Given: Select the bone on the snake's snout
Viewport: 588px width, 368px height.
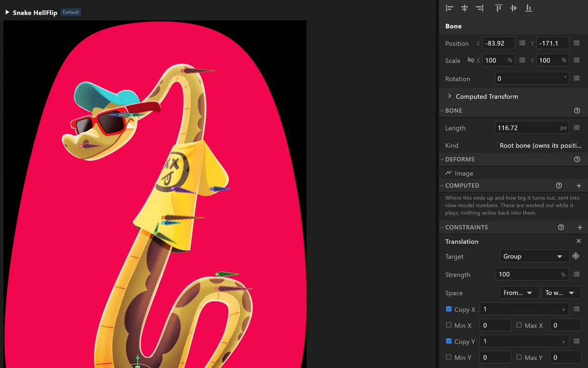Looking at the screenshot, I should (x=90, y=146).
